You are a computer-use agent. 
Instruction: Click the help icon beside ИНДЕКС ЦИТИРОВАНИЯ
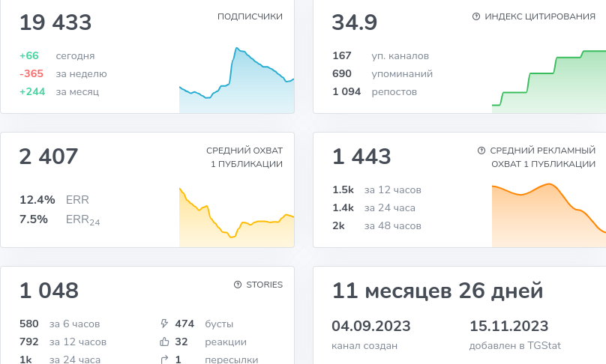476,16
